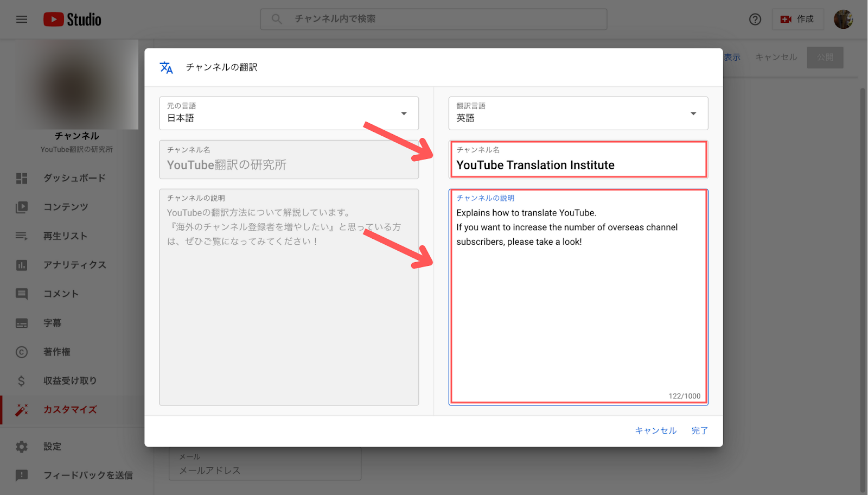Click the original チャンネルの説明 field
This screenshot has height=495, width=868.
(289, 297)
